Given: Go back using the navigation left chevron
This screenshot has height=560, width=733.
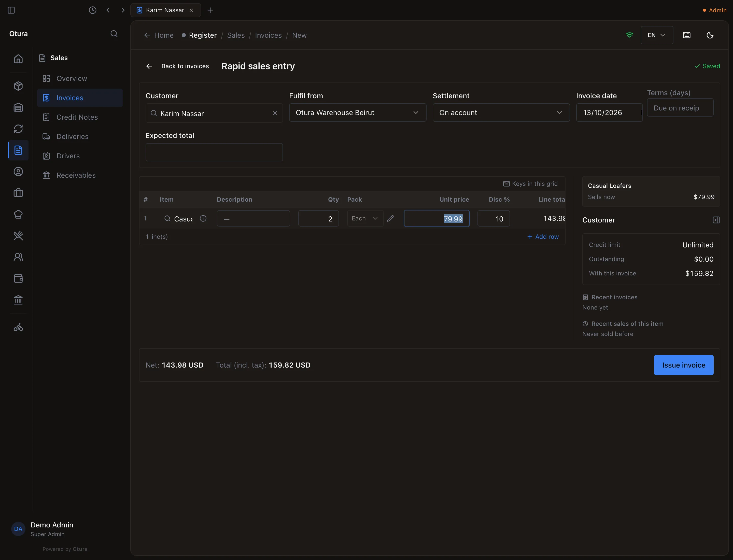Looking at the screenshot, I should coord(108,10).
